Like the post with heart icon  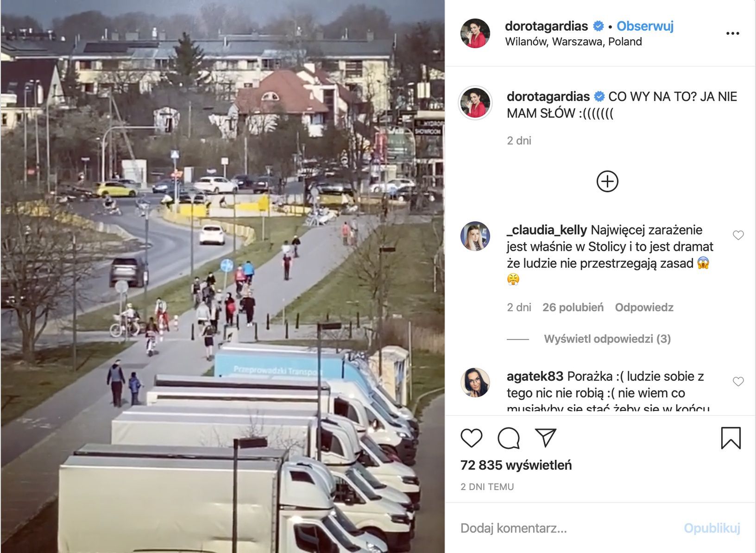point(472,438)
